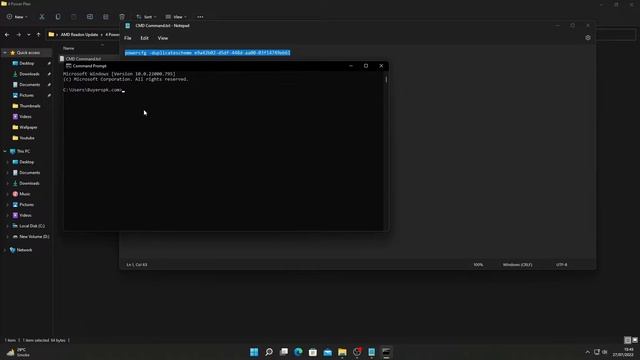The height and width of the screenshot is (360, 640).
Task: Switch to Notepad taskbar icon
Action: tap(371, 352)
